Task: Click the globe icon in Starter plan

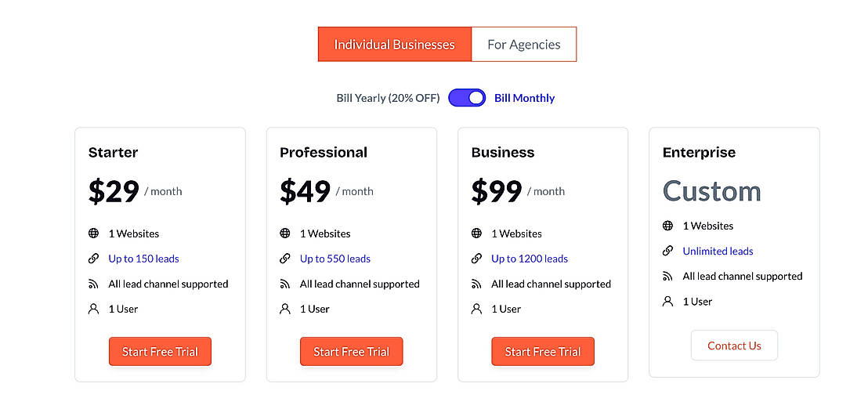Action: tap(94, 233)
